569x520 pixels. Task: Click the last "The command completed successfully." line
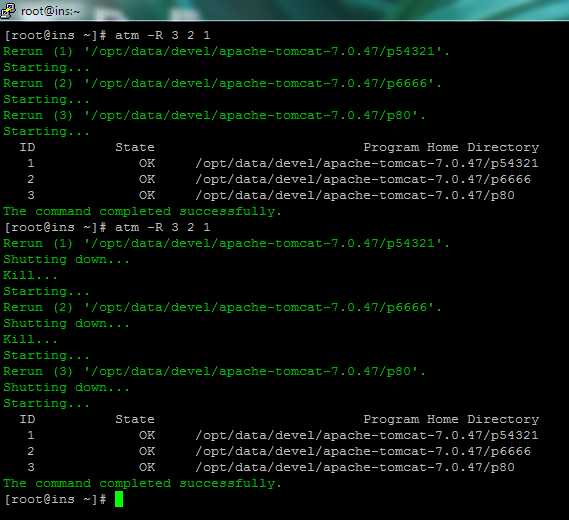click(x=142, y=483)
